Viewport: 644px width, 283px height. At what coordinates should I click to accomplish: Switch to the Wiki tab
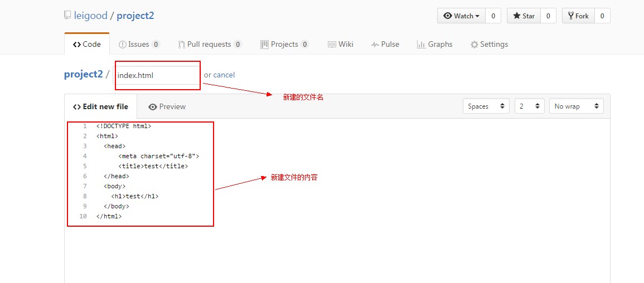[341, 45]
